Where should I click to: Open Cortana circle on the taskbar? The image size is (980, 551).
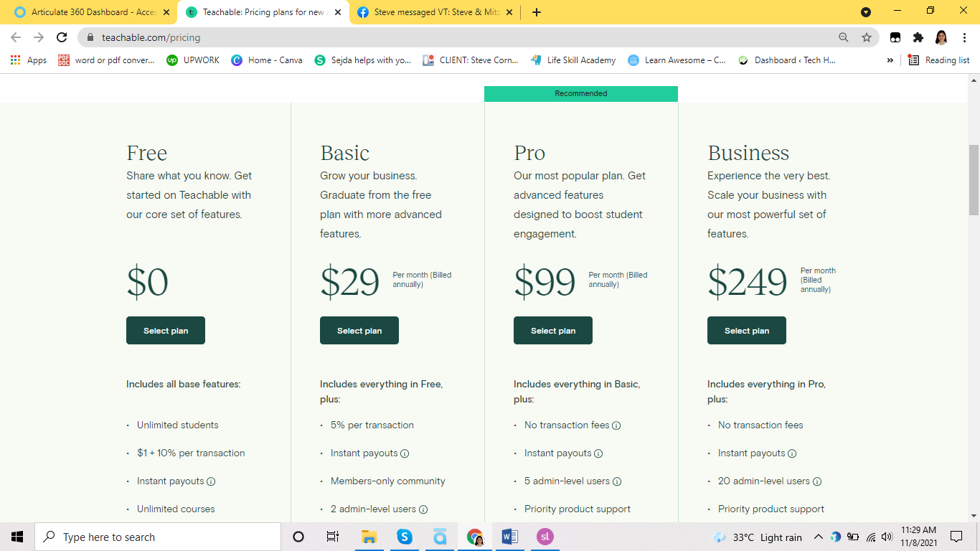tap(298, 537)
